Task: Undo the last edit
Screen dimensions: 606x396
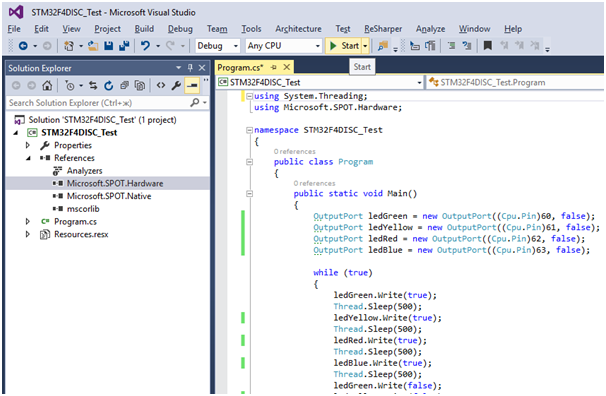Action: (x=145, y=46)
